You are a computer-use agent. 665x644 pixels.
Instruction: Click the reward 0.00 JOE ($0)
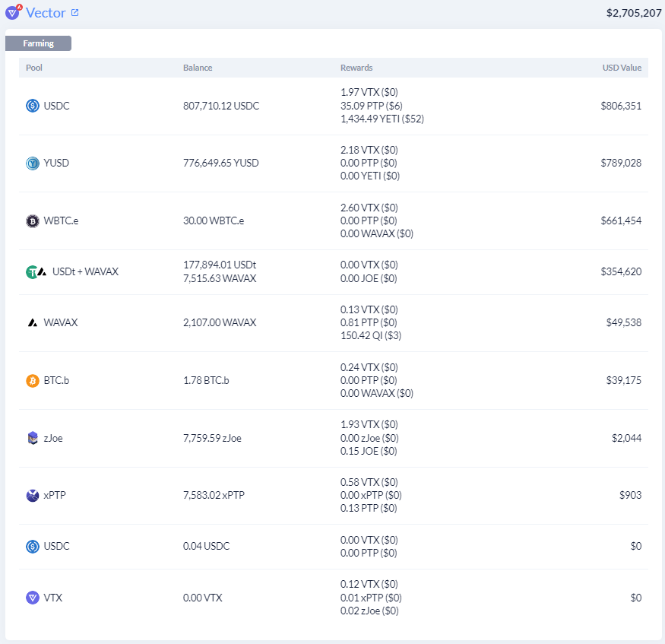point(368,278)
